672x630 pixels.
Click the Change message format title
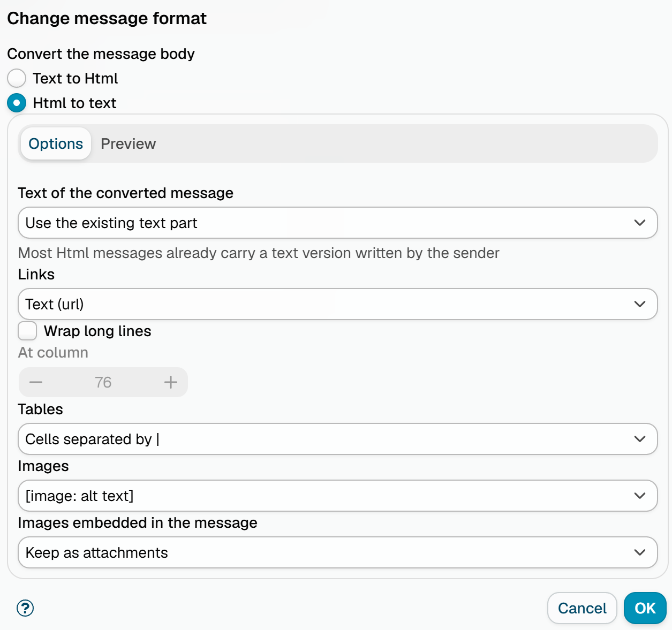pos(107,18)
